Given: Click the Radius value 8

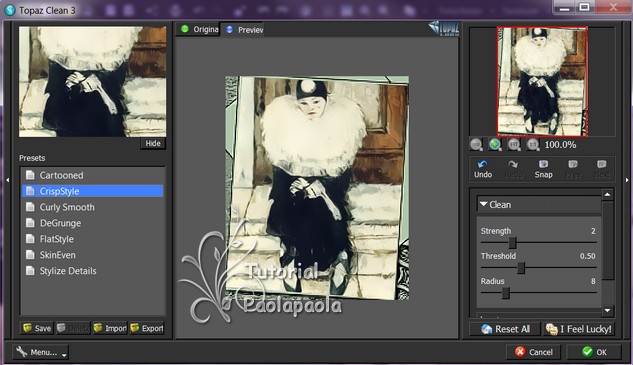Looking at the screenshot, I should pyautogui.click(x=593, y=281).
